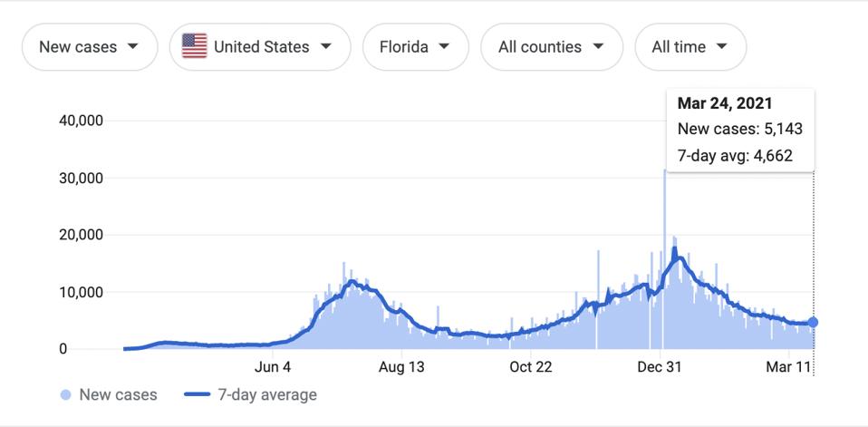Viewport: 868px width, 427px height.
Task: Click the arrow beside All counties
Action: point(597,46)
